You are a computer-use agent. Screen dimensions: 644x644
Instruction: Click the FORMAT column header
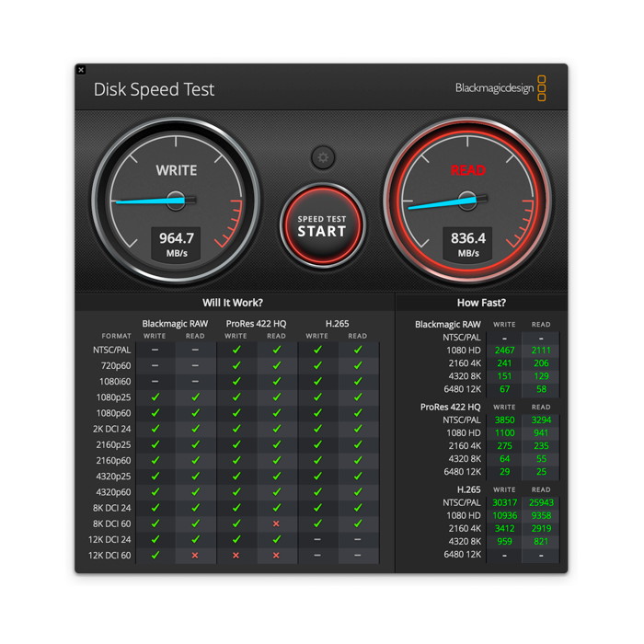point(116,336)
